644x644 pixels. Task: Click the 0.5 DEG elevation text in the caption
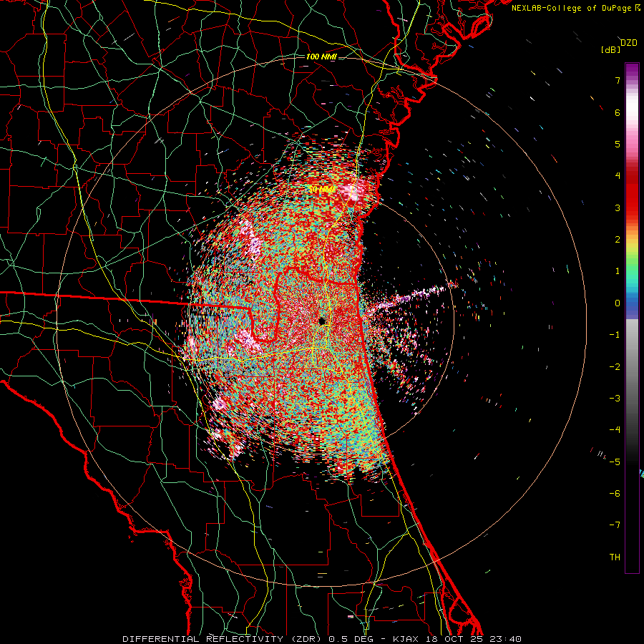tap(351, 639)
